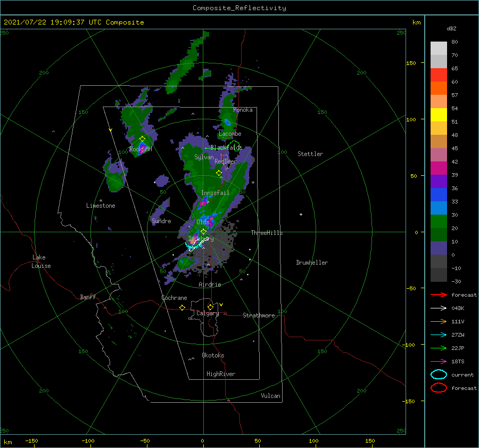Click the red forecast arrow in legend
This screenshot has height=448, width=479.
439,295
